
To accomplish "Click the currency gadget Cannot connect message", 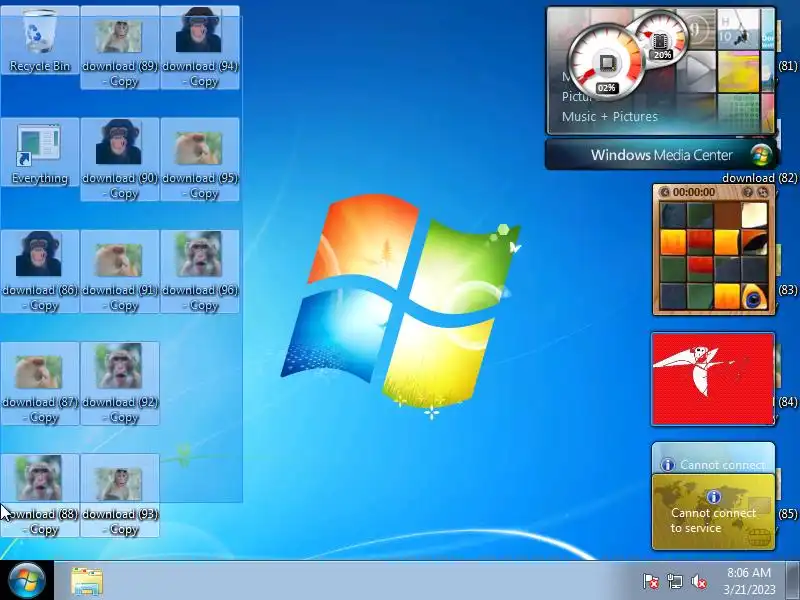I will click(713, 520).
